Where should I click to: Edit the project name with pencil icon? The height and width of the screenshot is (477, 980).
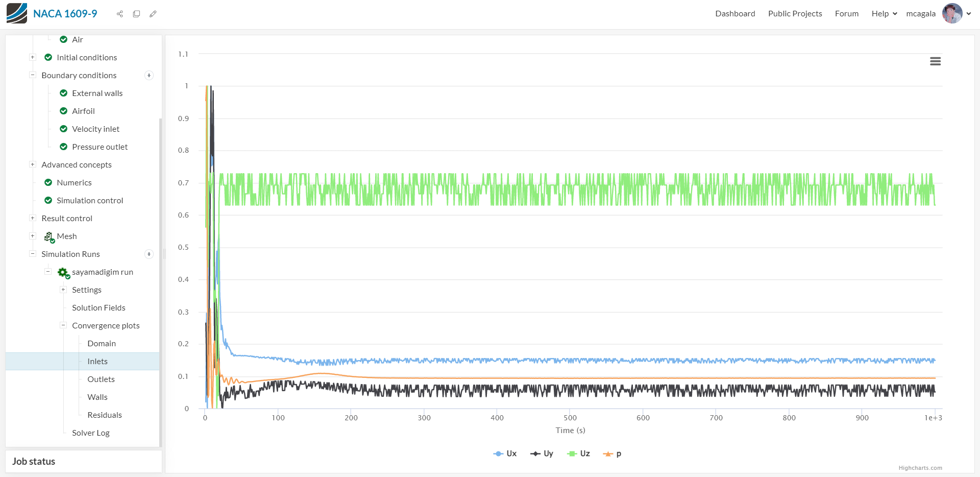[153, 14]
